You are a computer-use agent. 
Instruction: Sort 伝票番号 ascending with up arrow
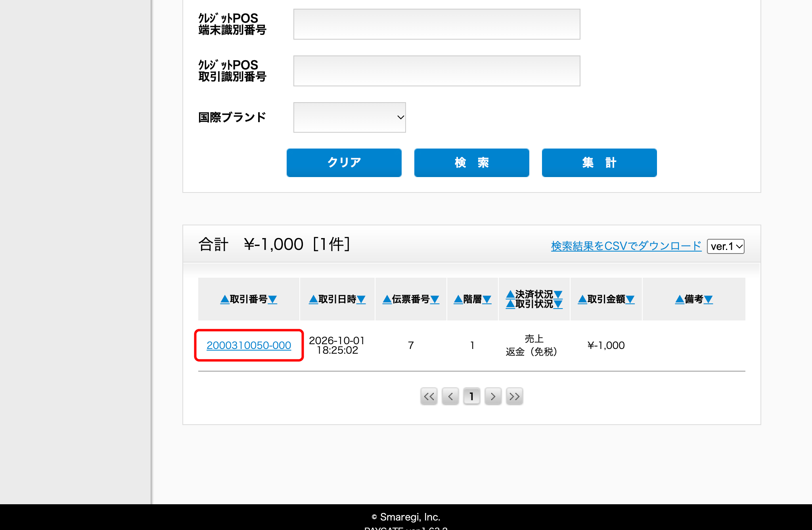pyautogui.click(x=387, y=299)
